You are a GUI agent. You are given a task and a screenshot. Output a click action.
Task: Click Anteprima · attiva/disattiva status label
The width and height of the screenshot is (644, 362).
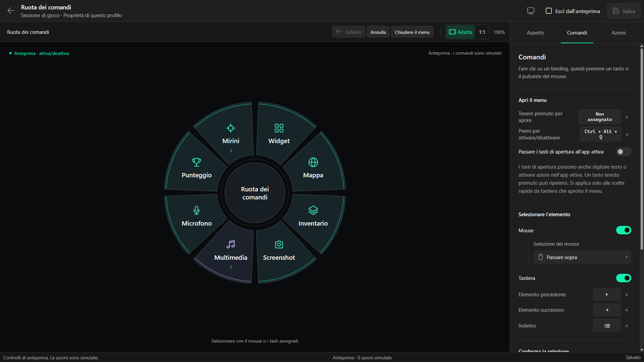pos(42,53)
